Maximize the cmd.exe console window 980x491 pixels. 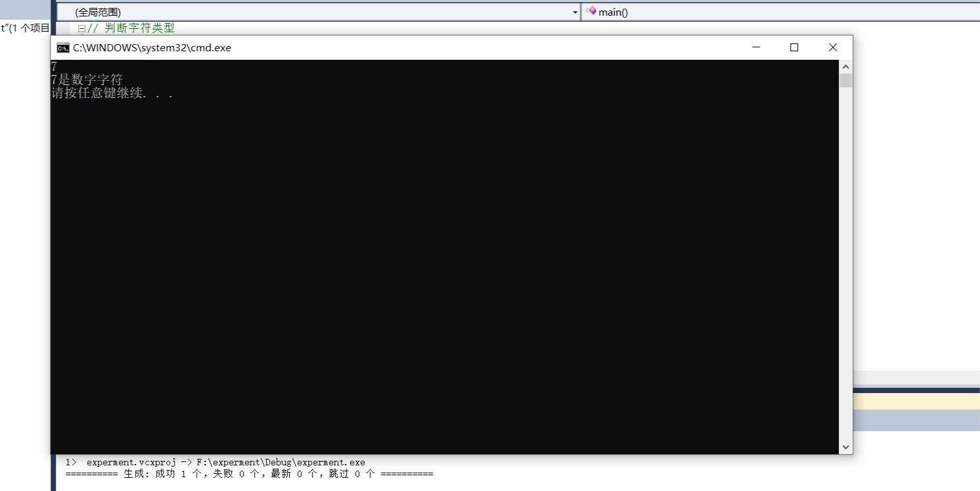pos(794,47)
